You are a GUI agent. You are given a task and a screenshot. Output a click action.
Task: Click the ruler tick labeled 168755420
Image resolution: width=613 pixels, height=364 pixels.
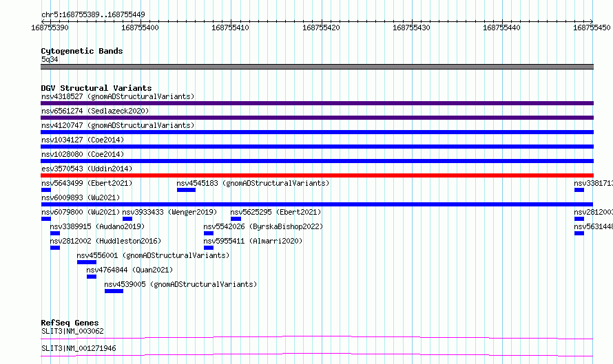[x=321, y=28]
